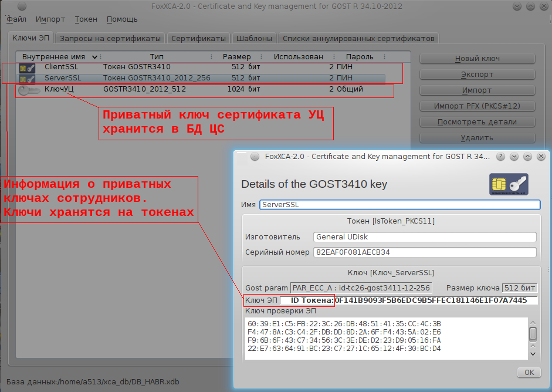552x392 pixels.
Task: Click the Экспорт button
Action: coord(478,75)
